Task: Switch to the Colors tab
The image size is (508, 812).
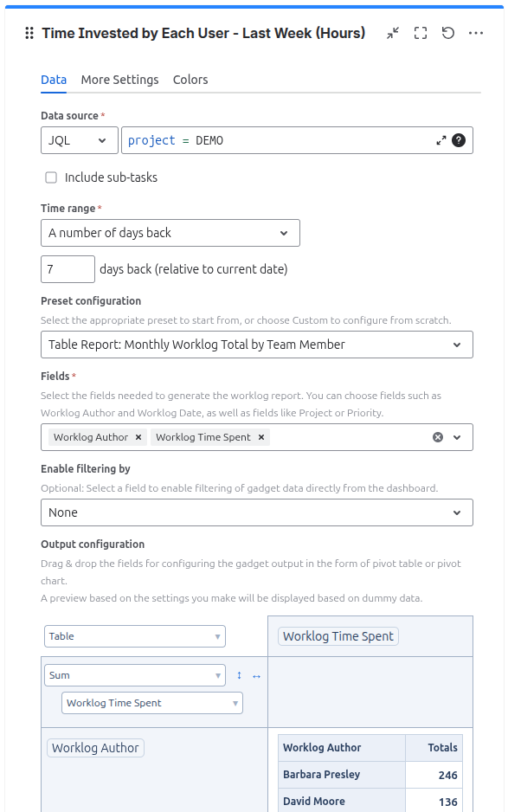Action: pos(190,80)
